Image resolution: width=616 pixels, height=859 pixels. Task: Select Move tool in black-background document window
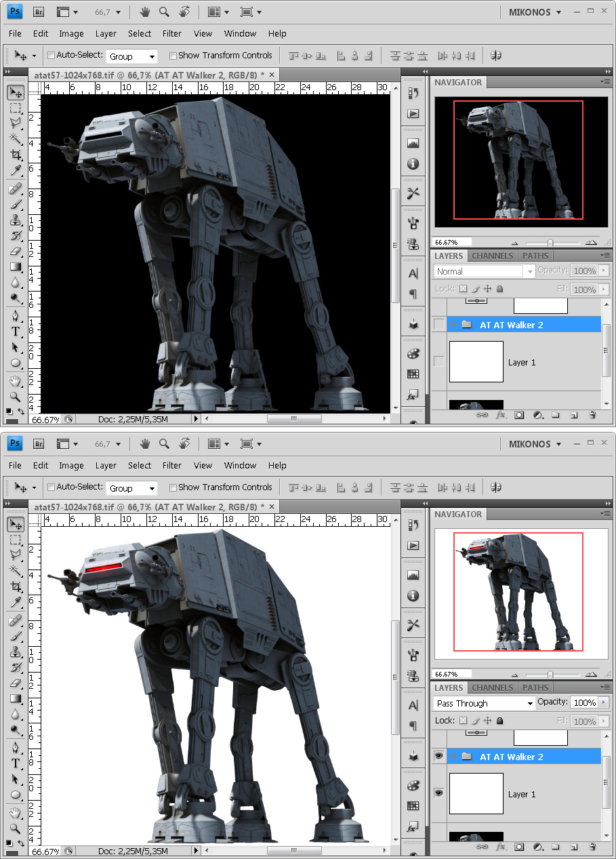(16, 93)
